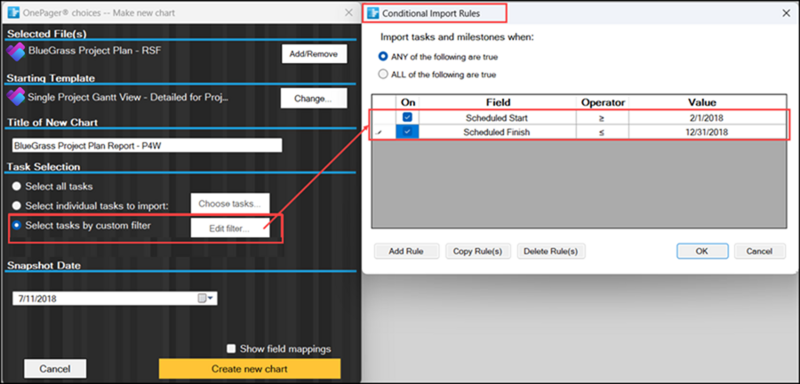This screenshot has width=800, height=384.
Task: Click the Add/Remove files button
Action: pyautogui.click(x=314, y=54)
